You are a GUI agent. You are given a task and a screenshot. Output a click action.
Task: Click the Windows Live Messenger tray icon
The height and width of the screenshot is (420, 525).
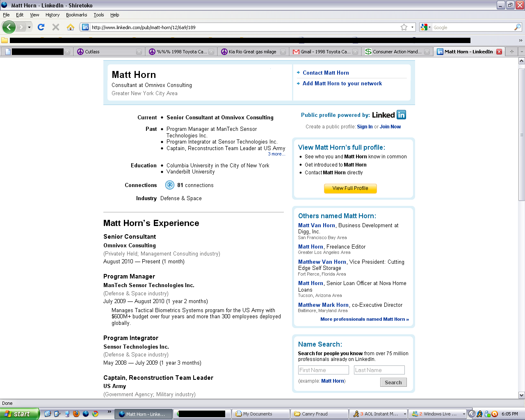pos(487,414)
